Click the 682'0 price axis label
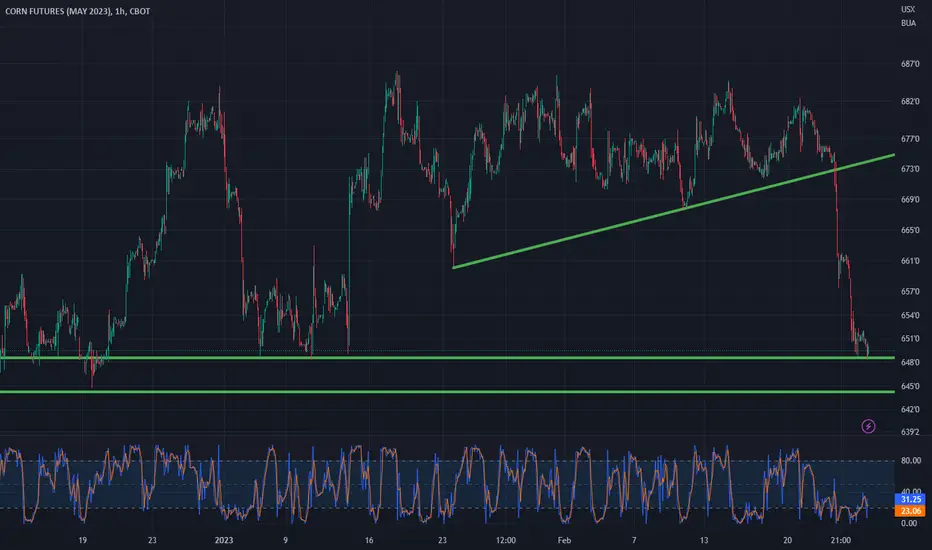This screenshot has height=550, width=932. click(x=910, y=102)
